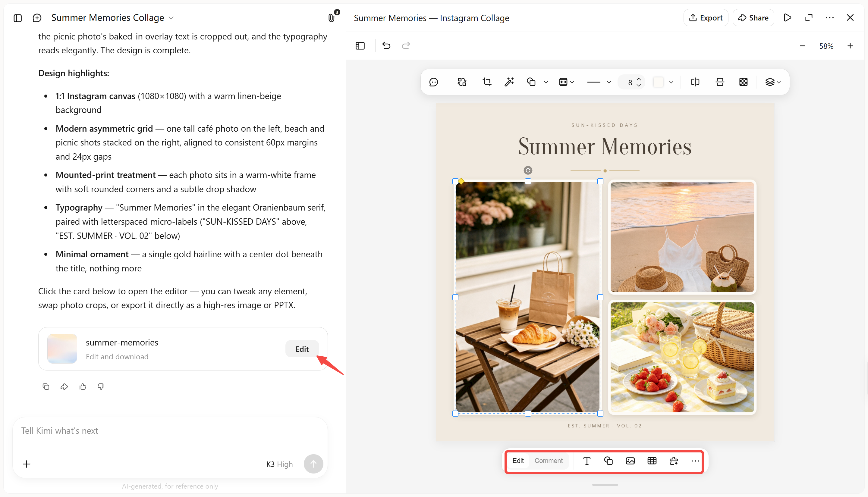Click the redo arrow
The image size is (868, 497).
coord(406,45)
